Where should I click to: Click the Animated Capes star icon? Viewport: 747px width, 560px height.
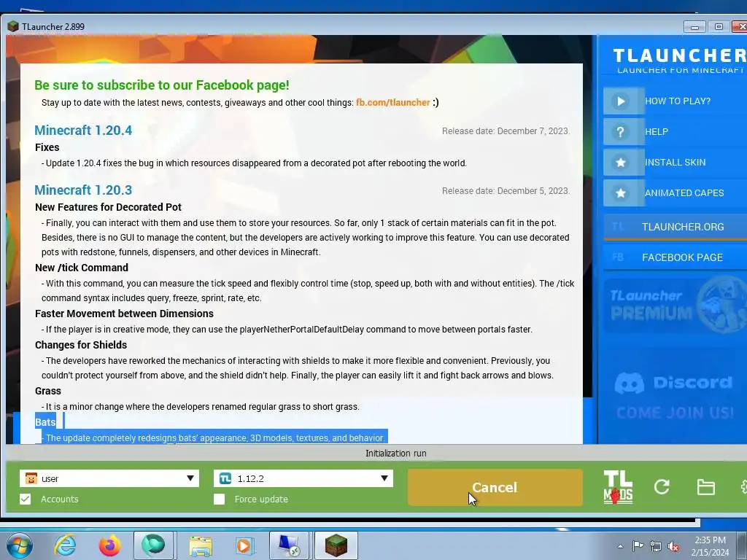(x=620, y=192)
